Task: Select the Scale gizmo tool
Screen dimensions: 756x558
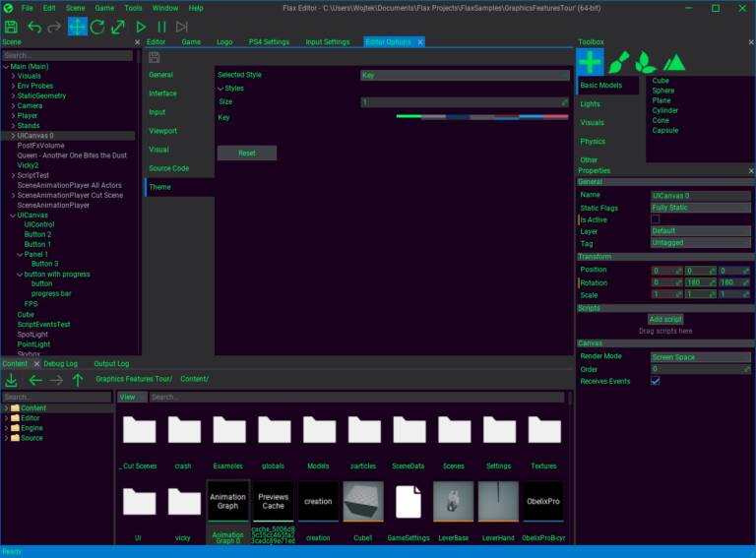Action: click(118, 27)
